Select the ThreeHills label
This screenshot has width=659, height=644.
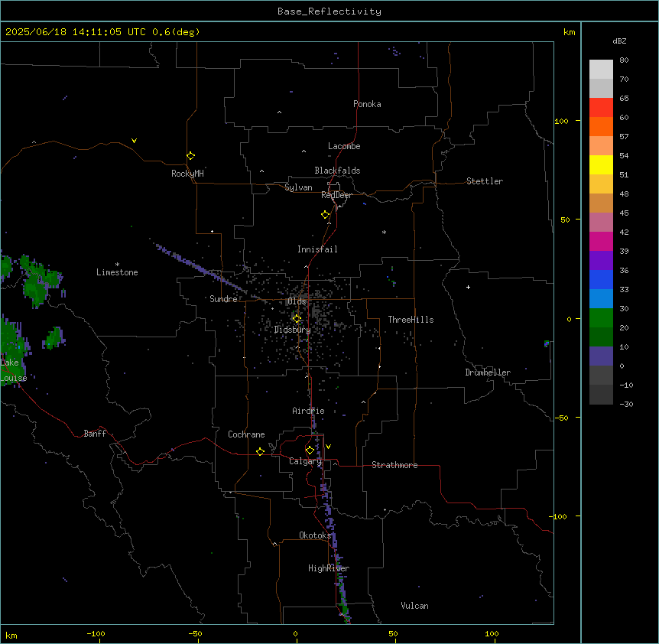411,320
